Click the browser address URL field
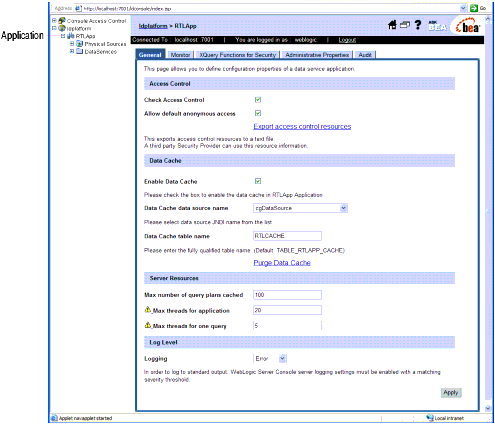 pos(271,8)
